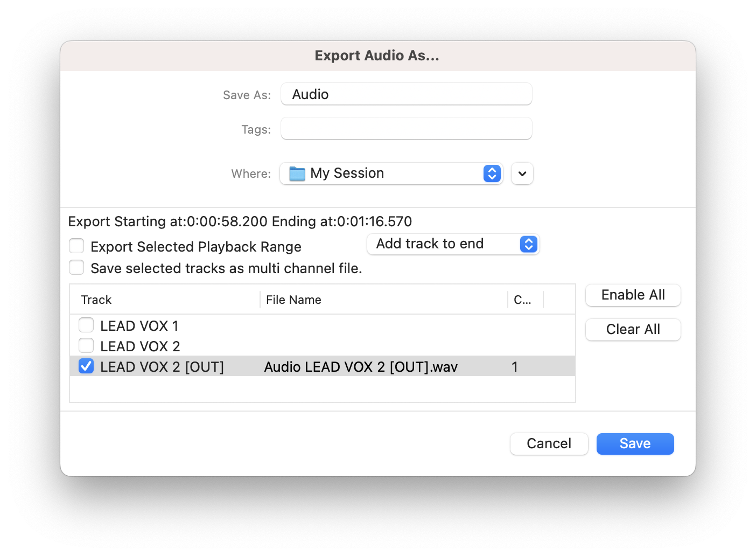Sort by the Track column header

(x=96, y=300)
